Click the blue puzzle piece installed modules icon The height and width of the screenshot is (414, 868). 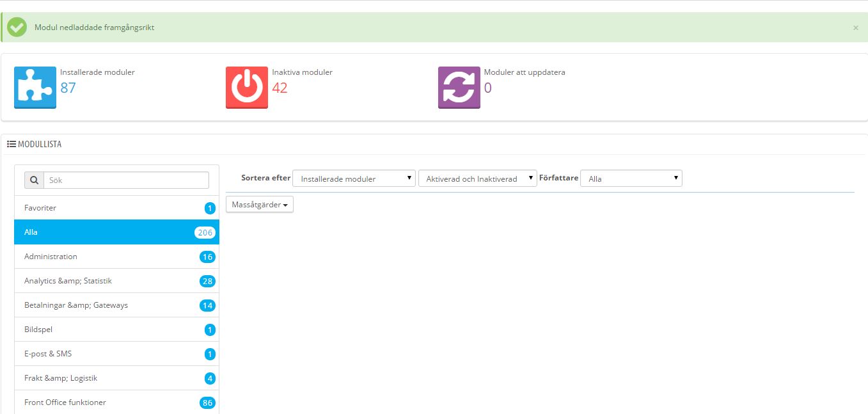pyautogui.click(x=35, y=88)
